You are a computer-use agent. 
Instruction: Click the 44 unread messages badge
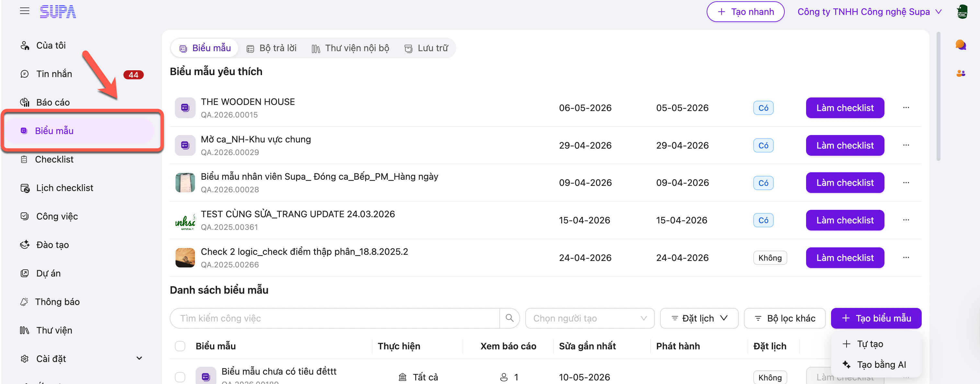click(x=133, y=74)
